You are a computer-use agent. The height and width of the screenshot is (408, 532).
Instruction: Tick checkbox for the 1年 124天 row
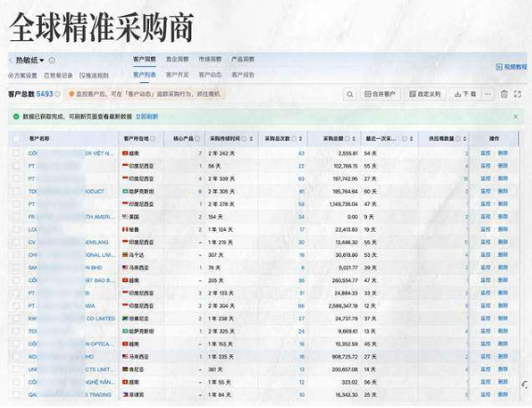16,229
